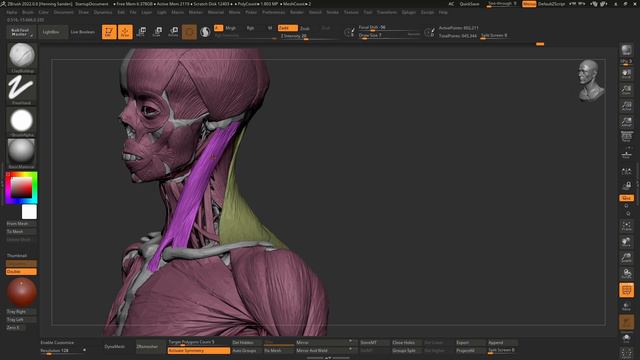Adjust the Focal Shift slider
Screen dimensions: 640x360
389,27
